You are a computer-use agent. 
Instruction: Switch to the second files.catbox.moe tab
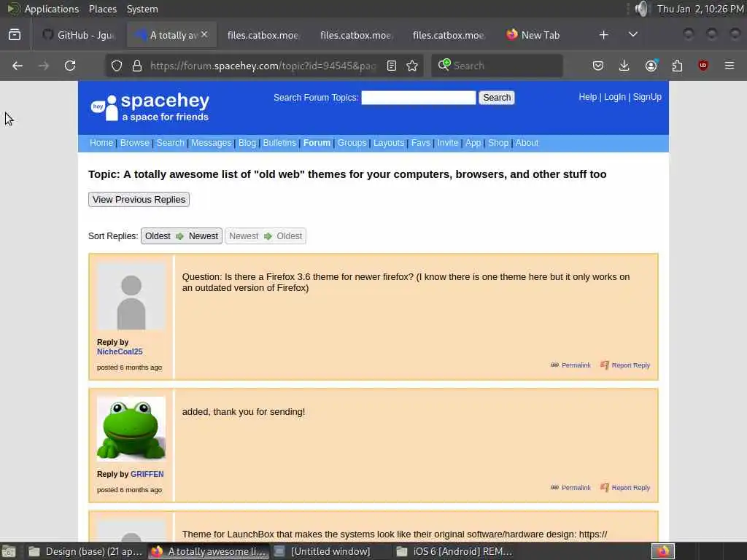point(355,35)
